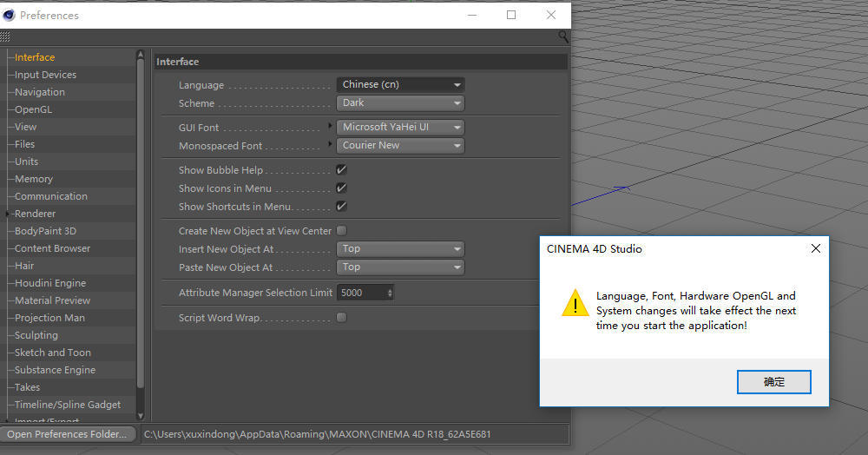Close the Preferences window
868x455 pixels.
coord(551,15)
